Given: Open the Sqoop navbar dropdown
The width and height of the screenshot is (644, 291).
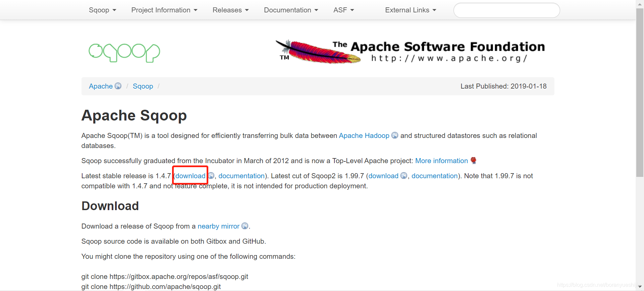Looking at the screenshot, I should click(102, 10).
